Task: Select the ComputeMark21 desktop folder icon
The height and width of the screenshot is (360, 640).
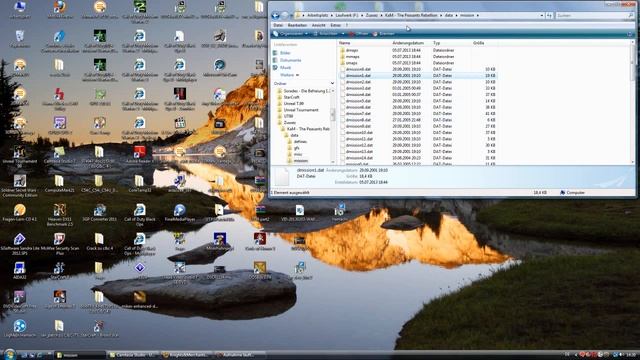Action: 60,184
